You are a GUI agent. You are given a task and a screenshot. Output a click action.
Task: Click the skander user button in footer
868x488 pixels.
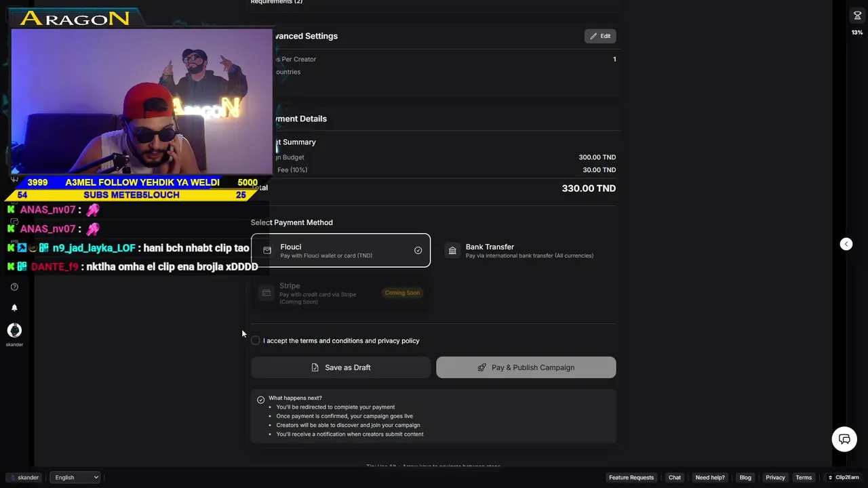click(x=25, y=477)
